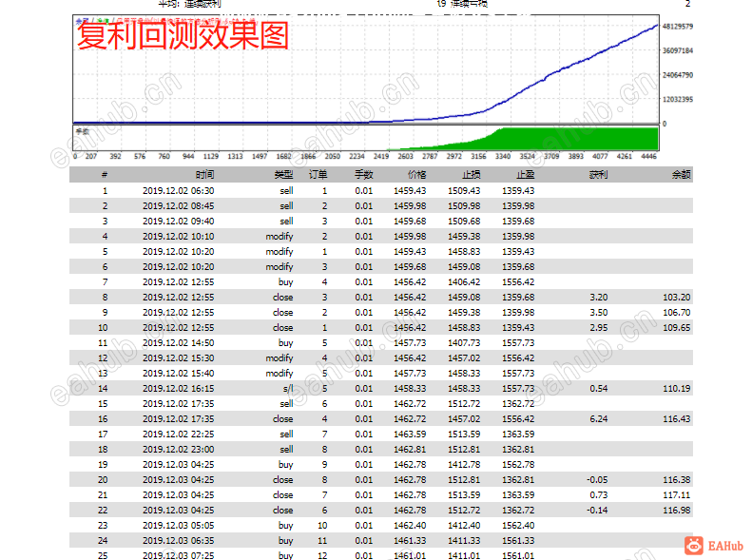The image size is (752, 560).
Task: Select the time cell 2019.12.02 08:45
Action: [x=179, y=206]
